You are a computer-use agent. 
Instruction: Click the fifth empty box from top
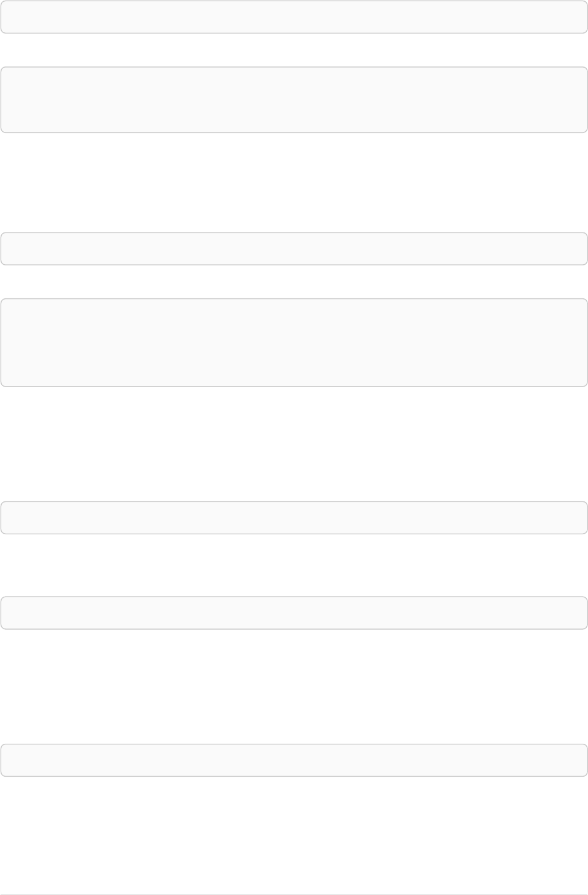coord(294,517)
